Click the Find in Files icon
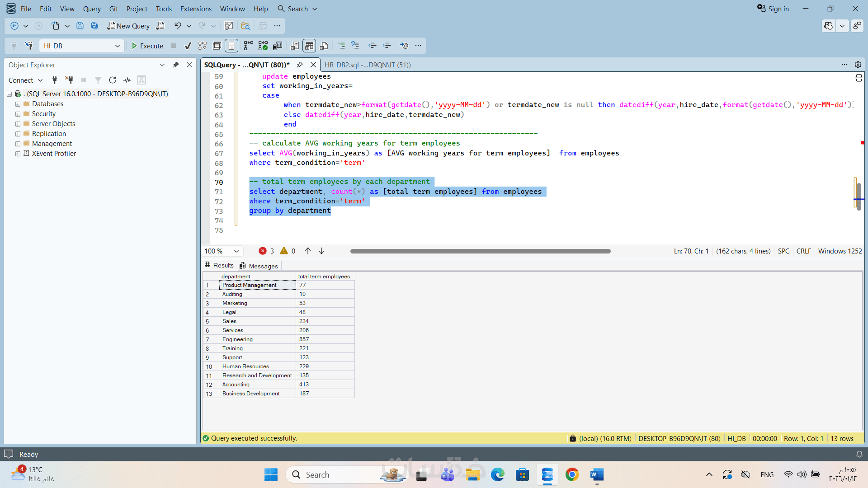 [245, 26]
